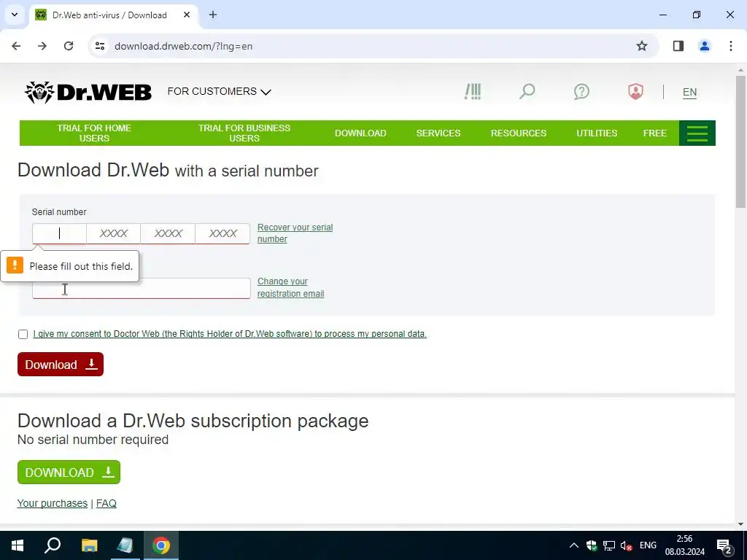Open SERVICES menu item

click(x=438, y=133)
